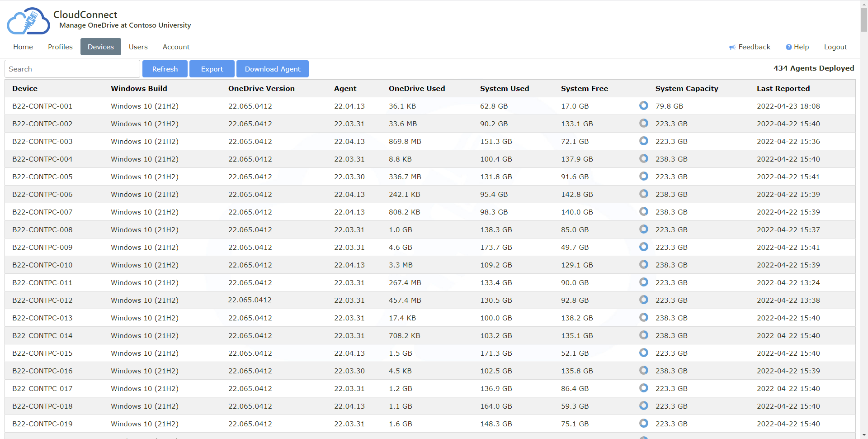Click the Help question mark icon
Screen dimensions: 868x439
[x=788, y=47]
